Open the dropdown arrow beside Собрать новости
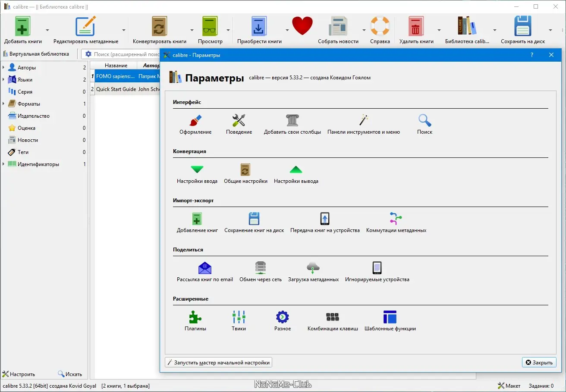 364,30
